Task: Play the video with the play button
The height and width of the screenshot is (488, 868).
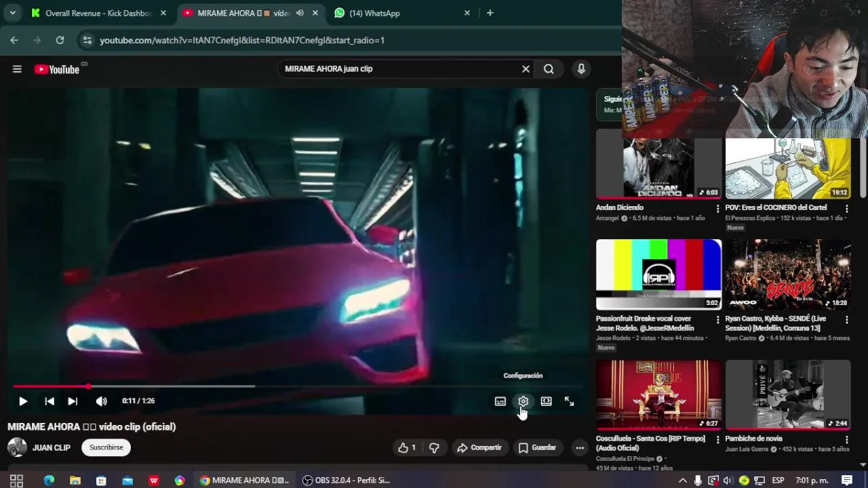Action: pyautogui.click(x=23, y=401)
